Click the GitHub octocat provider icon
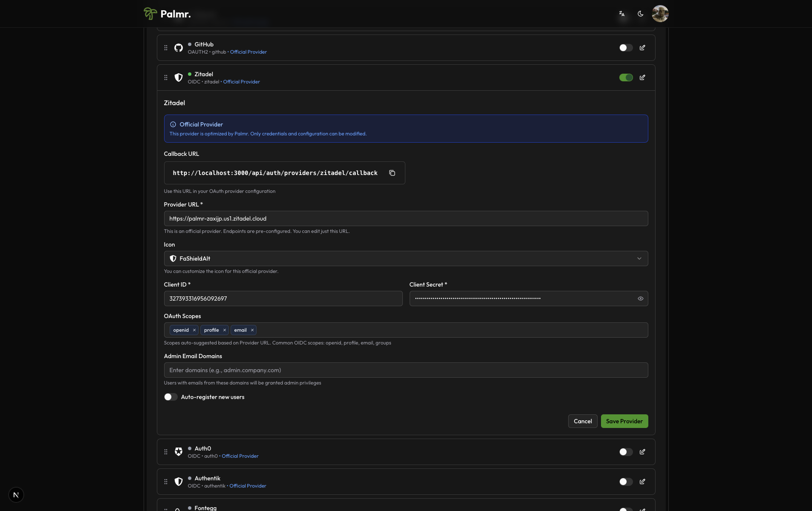Screen dimensions: 812x511 click(x=179, y=48)
